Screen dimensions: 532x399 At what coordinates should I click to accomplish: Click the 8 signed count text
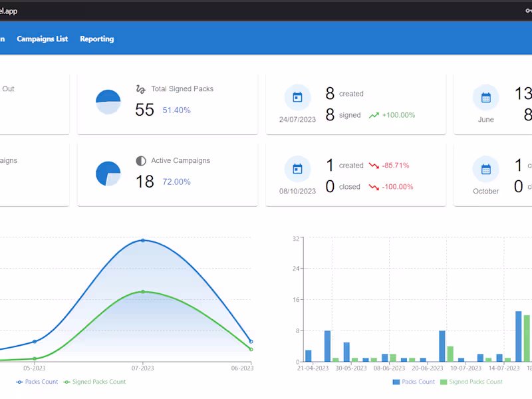click(x=343, y=114)
